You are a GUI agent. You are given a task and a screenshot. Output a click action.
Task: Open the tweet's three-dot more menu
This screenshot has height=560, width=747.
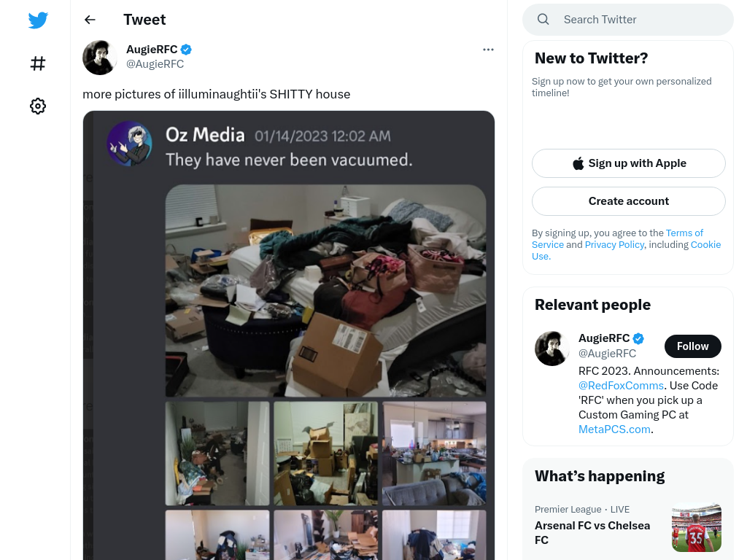488,50
